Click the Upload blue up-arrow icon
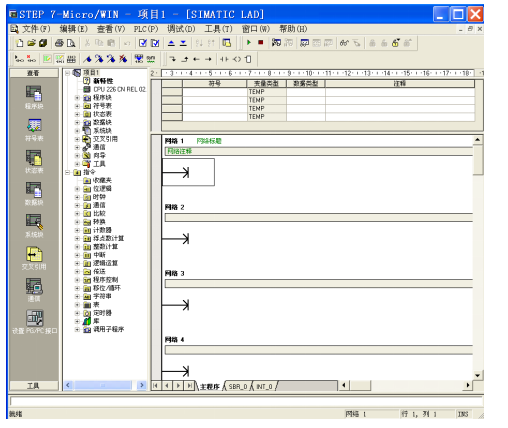 (171, 43)
